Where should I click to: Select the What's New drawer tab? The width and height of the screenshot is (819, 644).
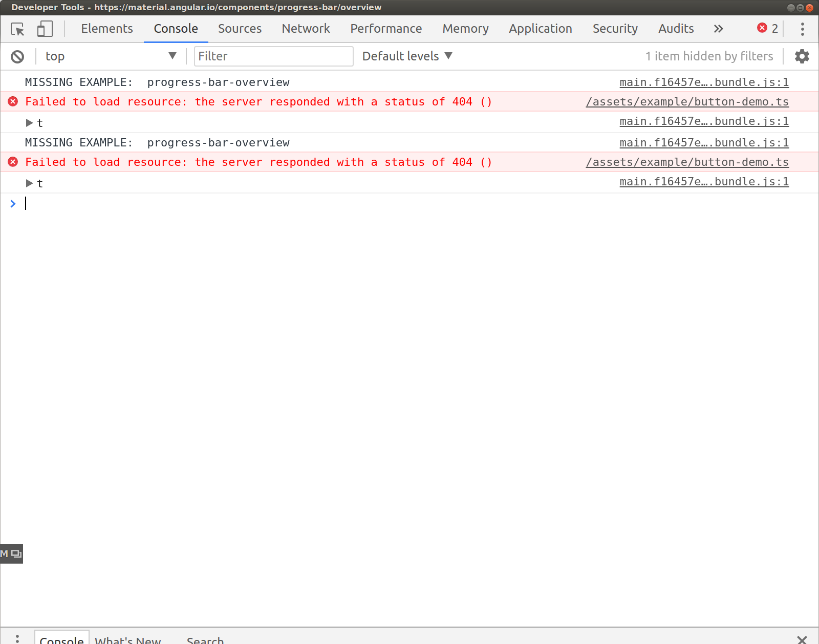pos(128,640)
